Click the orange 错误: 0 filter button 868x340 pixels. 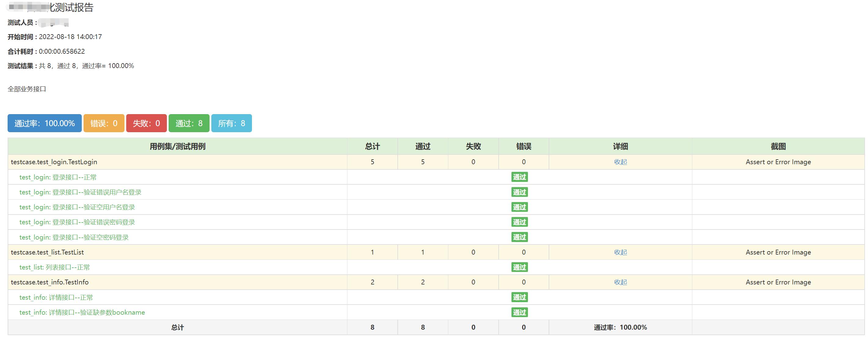pos(104,123)
